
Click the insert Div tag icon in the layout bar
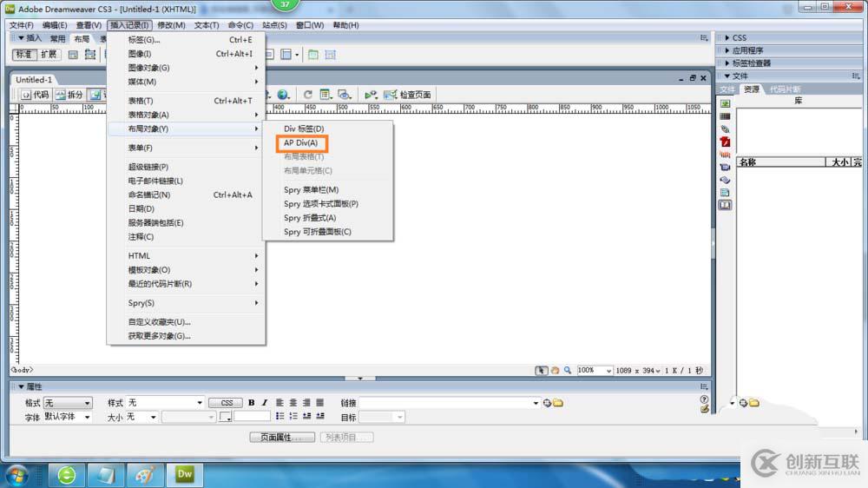(x=73, y=55)
